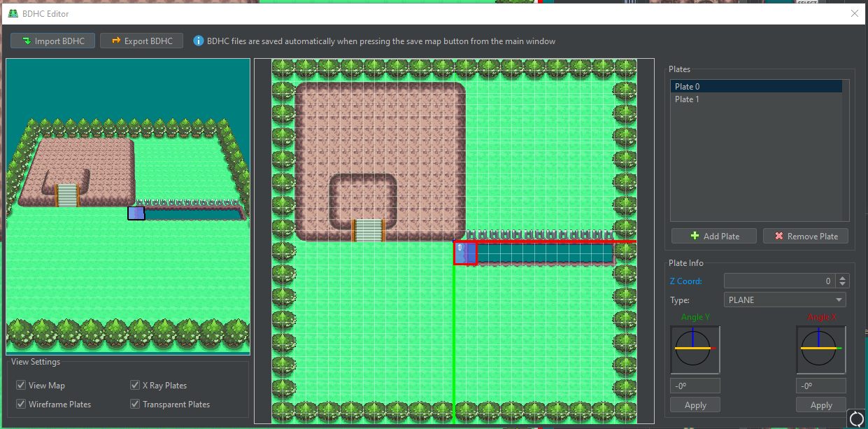The width and height of the screenshot is (868, 429).
Task: Increase the Z Coord value with up arrow
Action: [x=842, y=278]
